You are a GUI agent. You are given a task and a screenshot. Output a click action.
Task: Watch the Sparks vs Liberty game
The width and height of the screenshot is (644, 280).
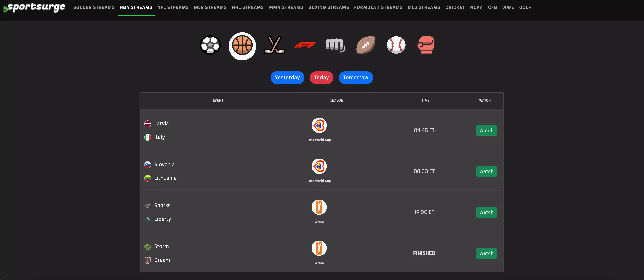pos(486,212)
